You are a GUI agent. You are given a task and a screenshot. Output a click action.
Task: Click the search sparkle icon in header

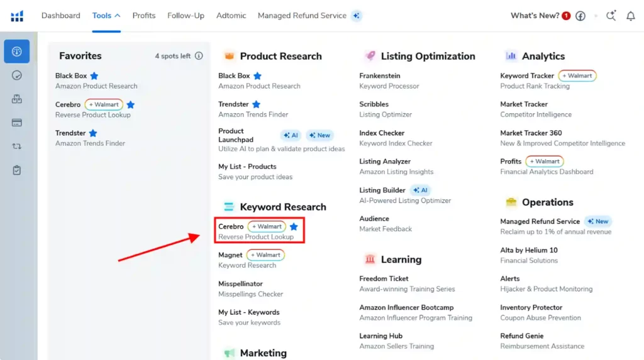[611, 16]
